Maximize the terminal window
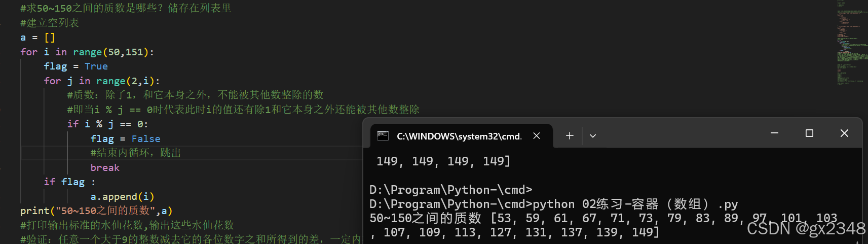 point(809,133)
